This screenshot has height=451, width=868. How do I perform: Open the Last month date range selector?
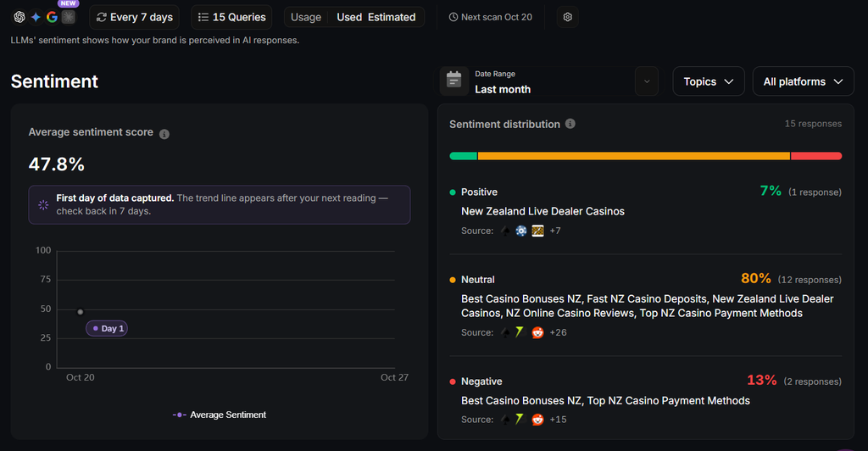pos(549,81)
